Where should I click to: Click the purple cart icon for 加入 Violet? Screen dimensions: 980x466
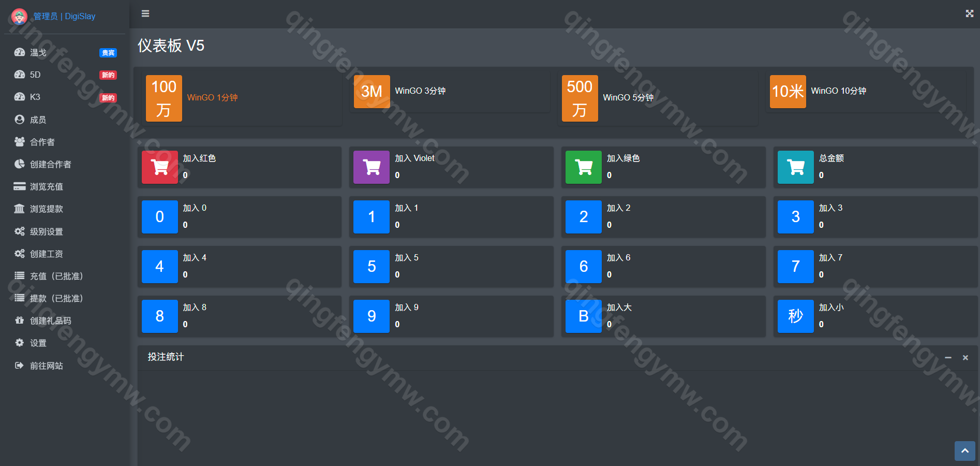[x=372, y=167]
